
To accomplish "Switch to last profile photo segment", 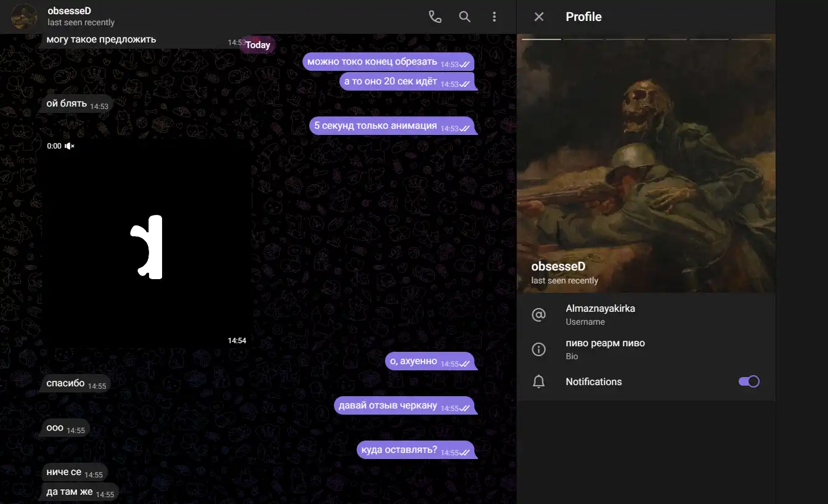I will click(751, 39).
